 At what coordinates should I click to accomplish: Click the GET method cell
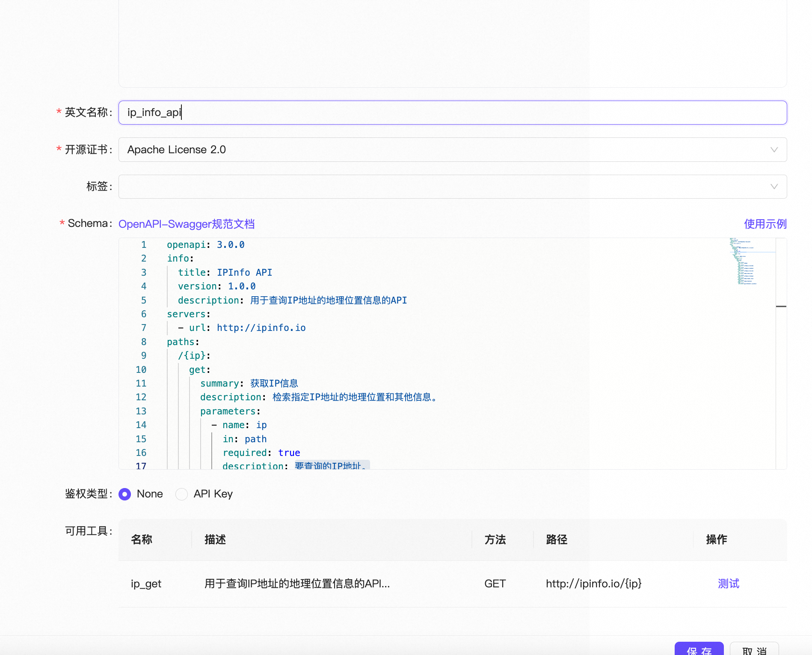click(x=495, y=584)
